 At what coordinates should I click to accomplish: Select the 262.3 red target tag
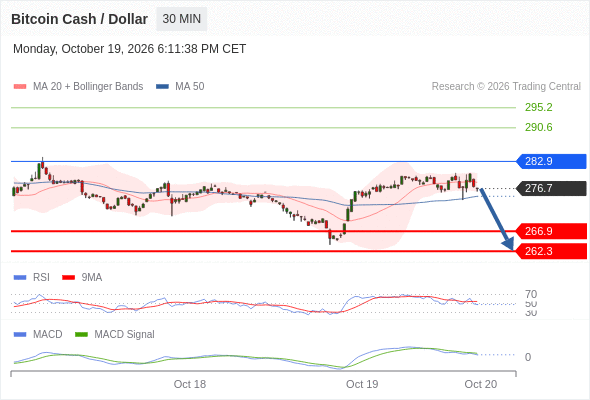pyautogui.click(x=551, y=251)
